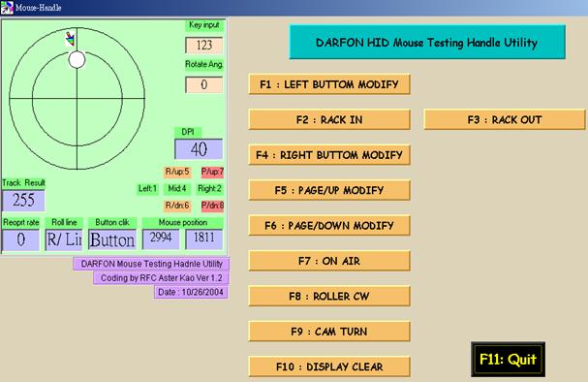Click the DPI label
Image resolution: width=588 pixels, height=382 pixels.
(x=188, y=132)
